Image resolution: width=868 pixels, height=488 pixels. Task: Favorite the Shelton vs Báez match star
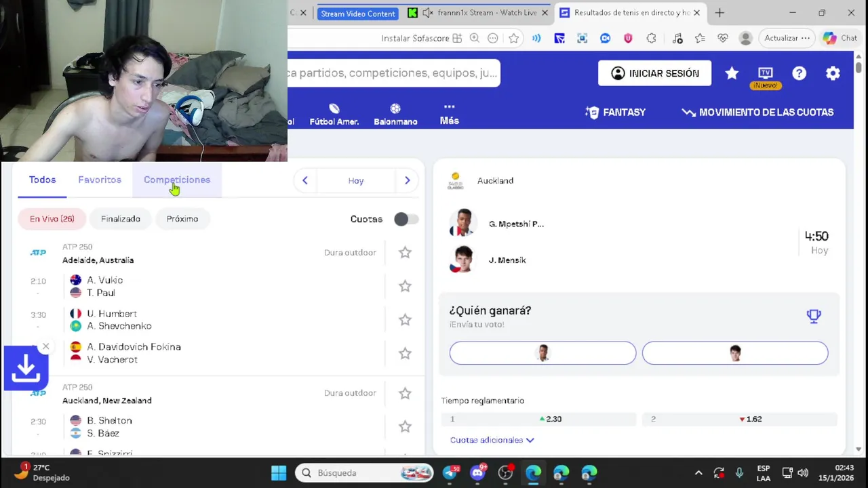point(405,426)
